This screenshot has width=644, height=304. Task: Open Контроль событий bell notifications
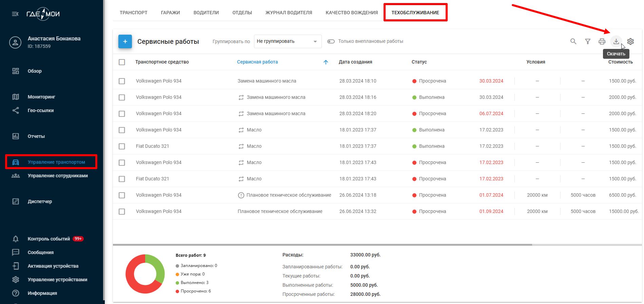point(16,239)
